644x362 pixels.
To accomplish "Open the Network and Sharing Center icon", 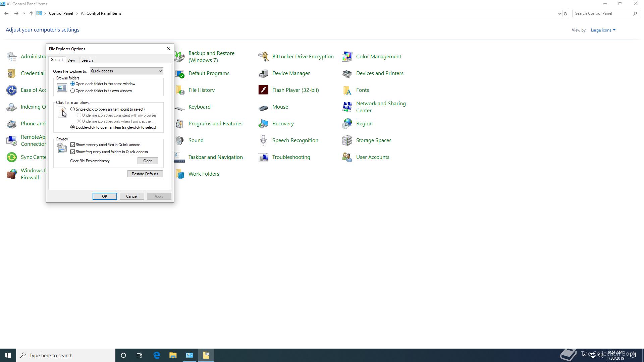I will tap(347, 107).
